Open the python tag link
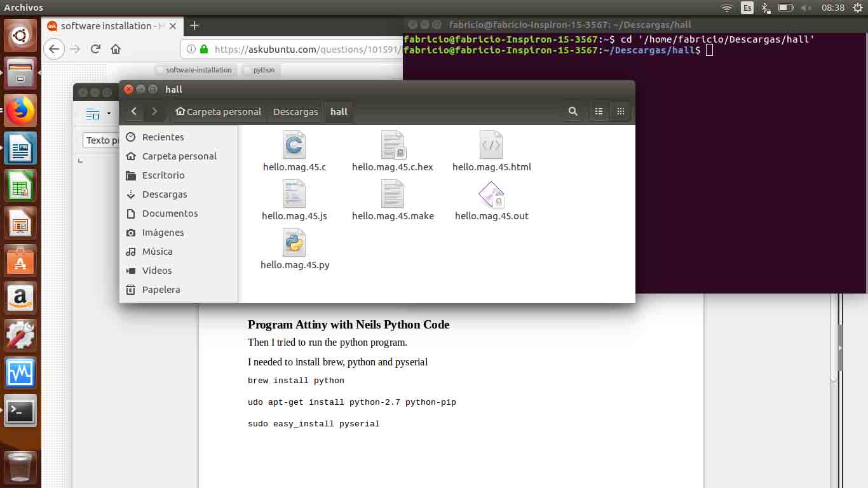Screen dimensions: 868x488 coord(261,70)
